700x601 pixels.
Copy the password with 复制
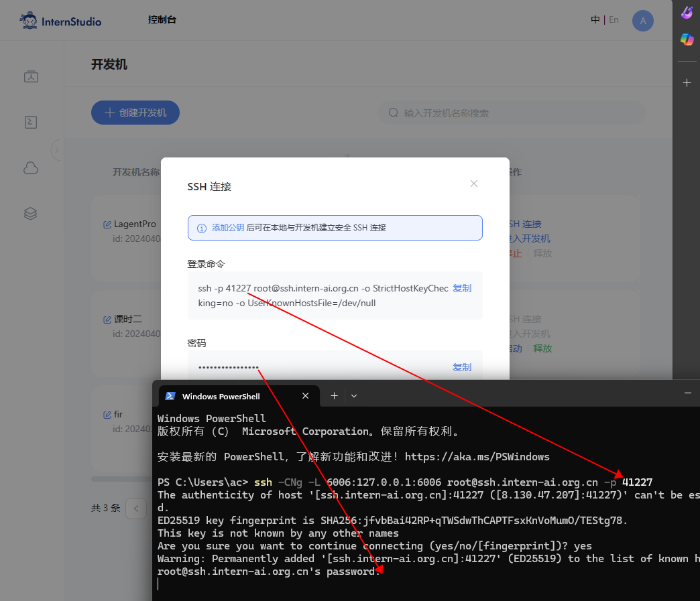pos(462,367)
